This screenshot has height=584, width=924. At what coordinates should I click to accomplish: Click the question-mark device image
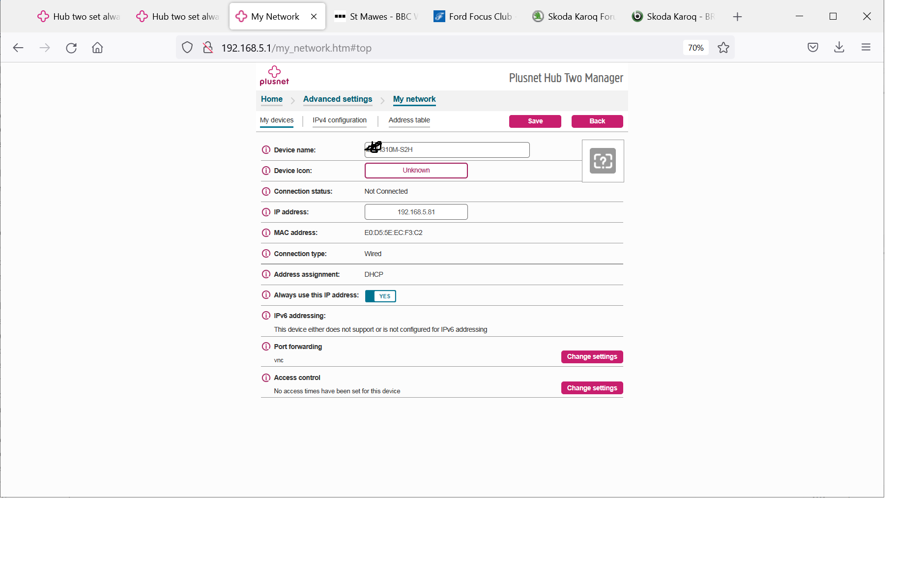[x=603, y=161]
